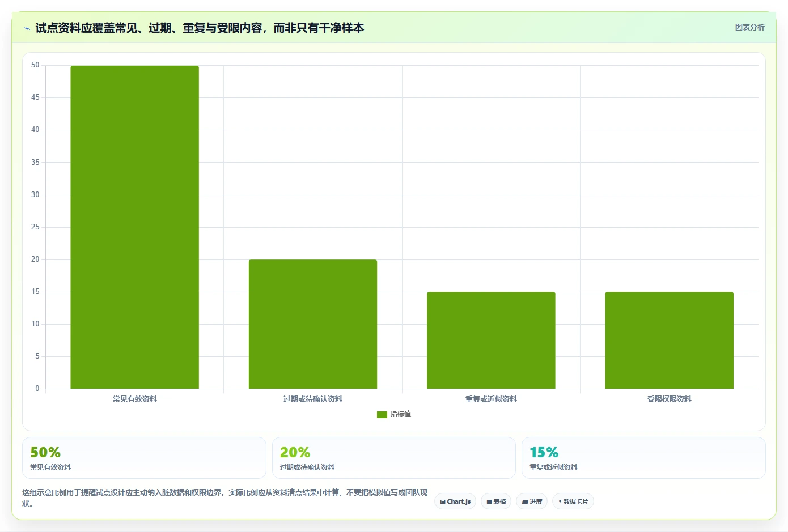Click the 50% stat card value

(45, 452)
